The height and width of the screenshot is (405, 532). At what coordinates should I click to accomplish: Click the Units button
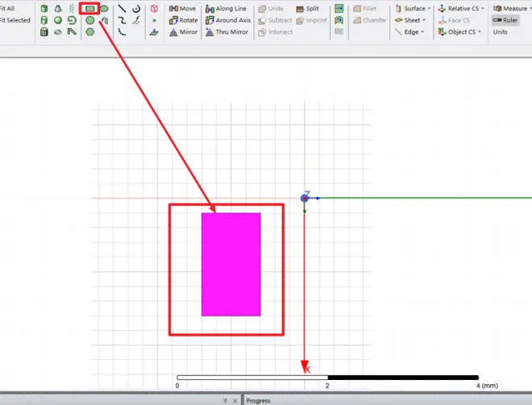[500, 32]
